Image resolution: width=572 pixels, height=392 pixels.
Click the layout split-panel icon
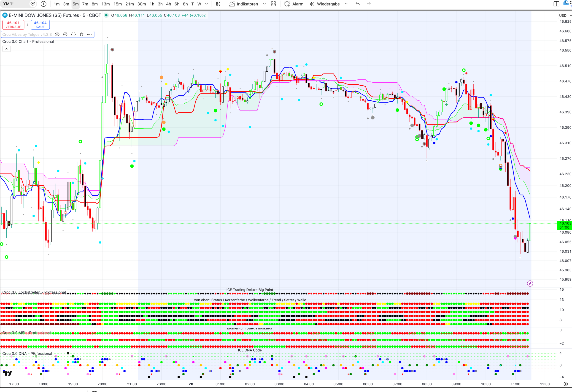556,4
